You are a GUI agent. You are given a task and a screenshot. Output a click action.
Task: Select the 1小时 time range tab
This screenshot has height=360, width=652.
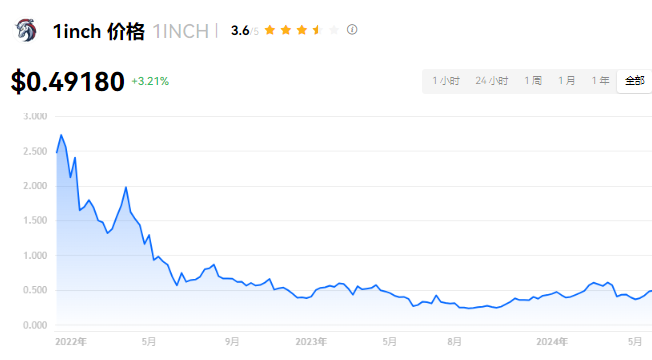click(446, 81)
